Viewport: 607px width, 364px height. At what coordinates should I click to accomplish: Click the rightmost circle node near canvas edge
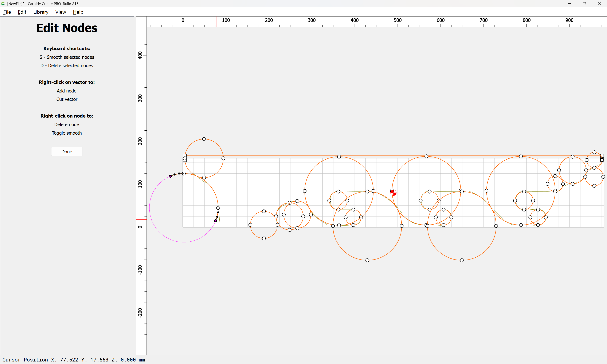[x=603, y=177]
